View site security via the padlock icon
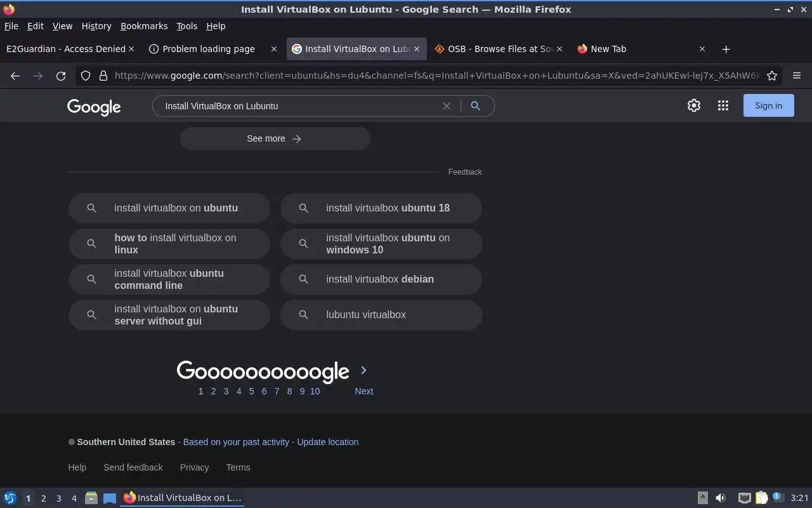The height and width of the screenshot is (508, 812). (103, 76)
